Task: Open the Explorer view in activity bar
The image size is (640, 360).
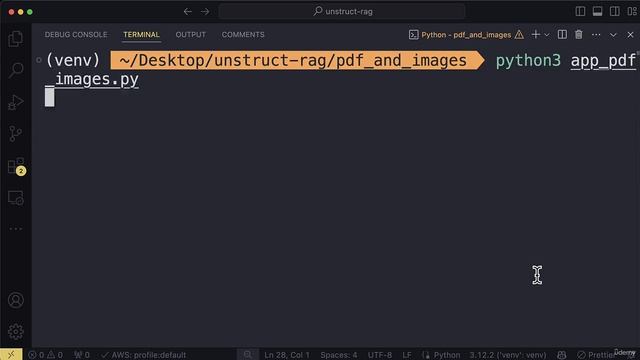Action: 16,39
